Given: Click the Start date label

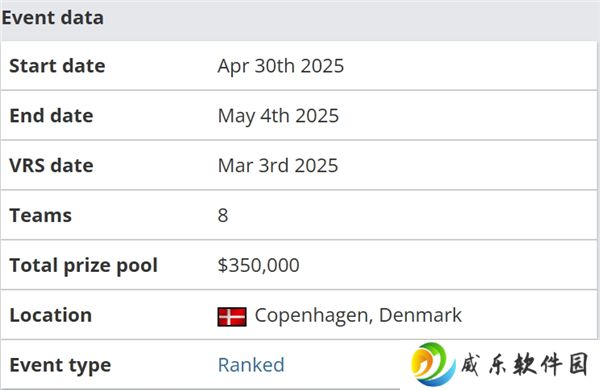Looking at the screenshot, I should click(x=57, y=66).
